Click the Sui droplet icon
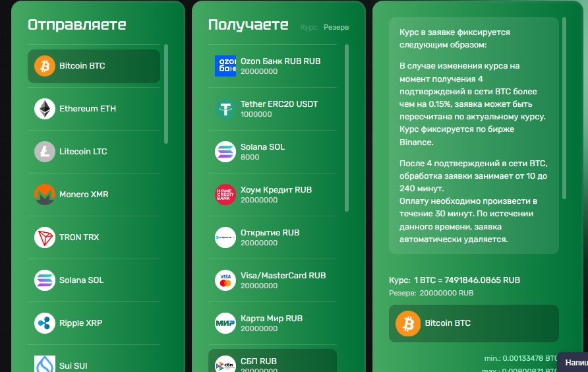The width and height of the screenshot is (588, 372). point(45,363)
